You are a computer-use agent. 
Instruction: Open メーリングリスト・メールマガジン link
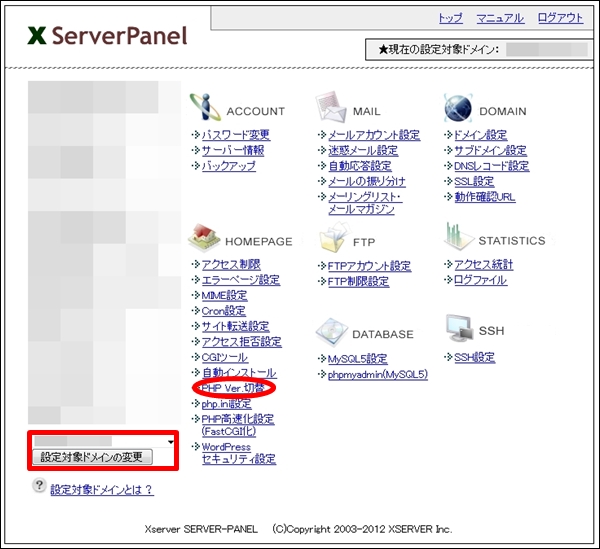[x=365, y=203]
